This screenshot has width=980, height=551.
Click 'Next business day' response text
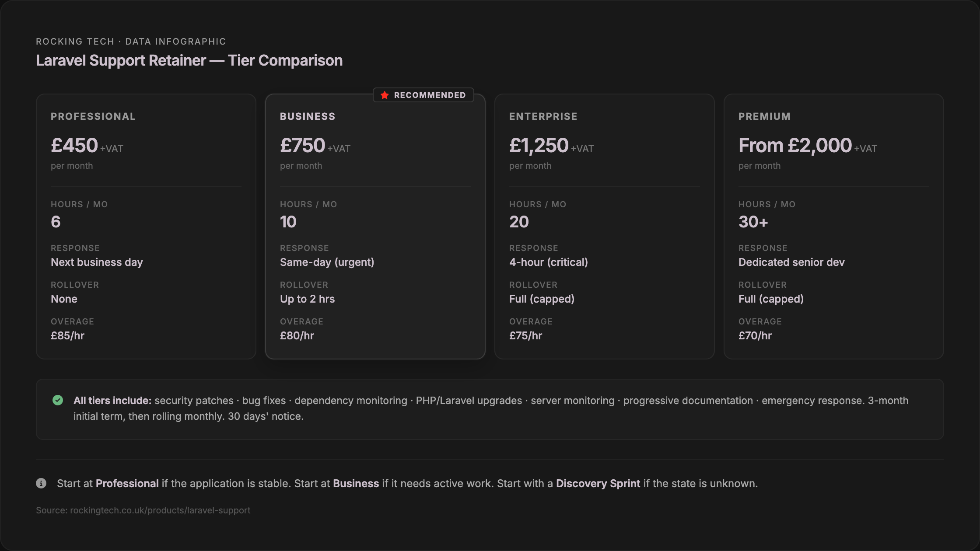[97, 262]
